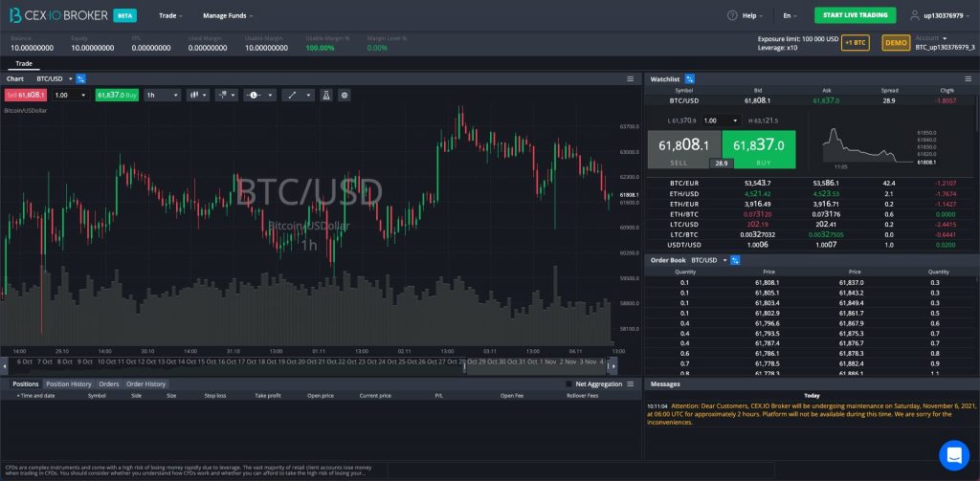
Task: Click order book bid price 61,796.6
Action: point(767,323)
